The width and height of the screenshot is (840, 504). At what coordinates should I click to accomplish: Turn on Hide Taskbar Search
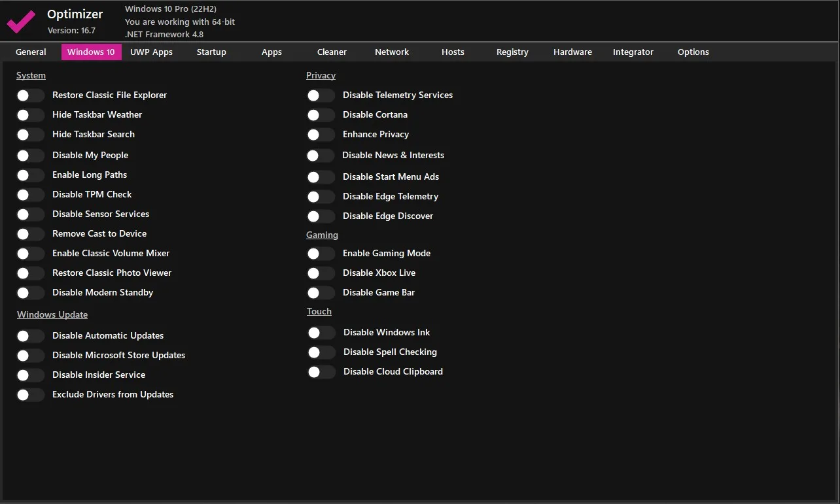click(30, 135)
